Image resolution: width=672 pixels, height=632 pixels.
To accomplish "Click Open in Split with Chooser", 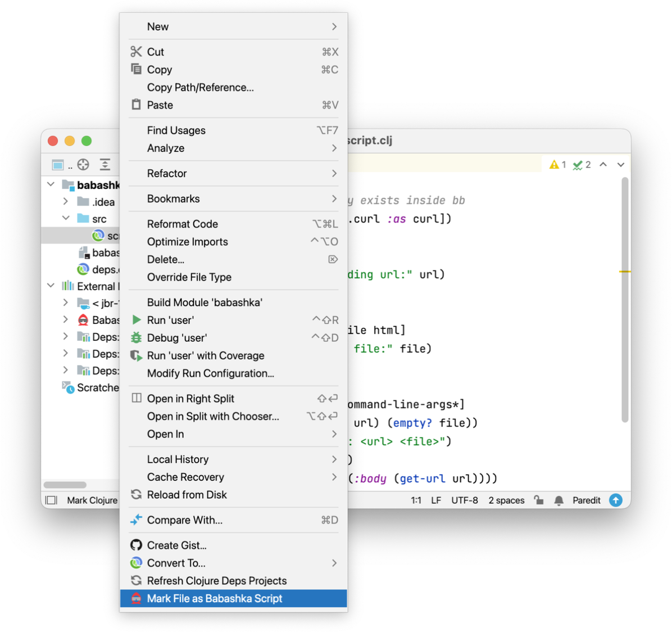I will (234, 416).
